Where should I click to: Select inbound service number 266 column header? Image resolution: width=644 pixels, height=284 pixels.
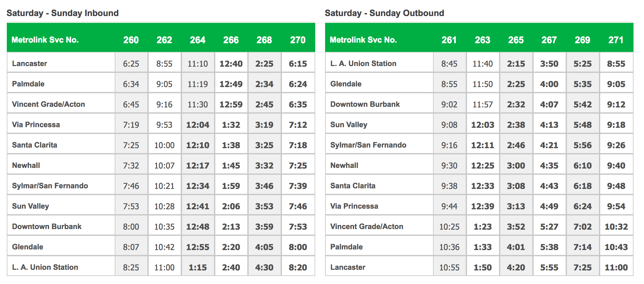tap(231, 40)
